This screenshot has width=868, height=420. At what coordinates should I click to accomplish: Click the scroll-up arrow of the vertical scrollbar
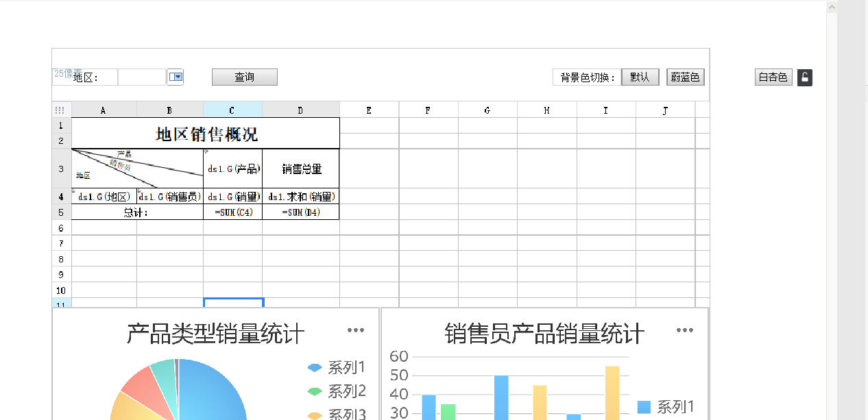coord(831,7)
